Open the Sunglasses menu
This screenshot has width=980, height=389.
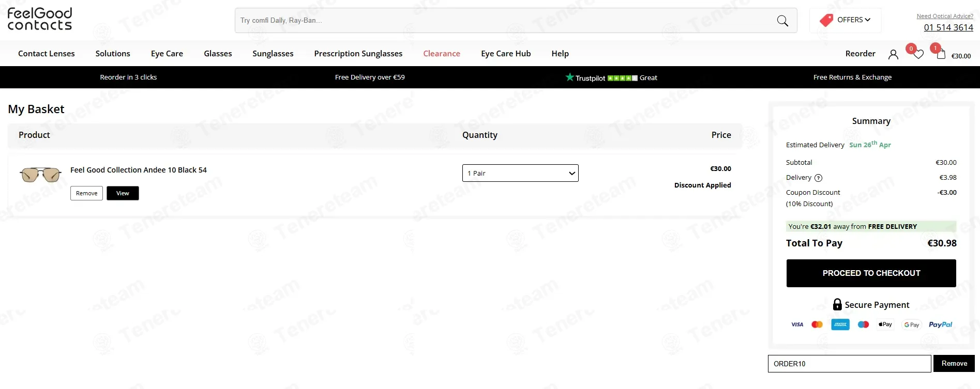tap(273, 54)
